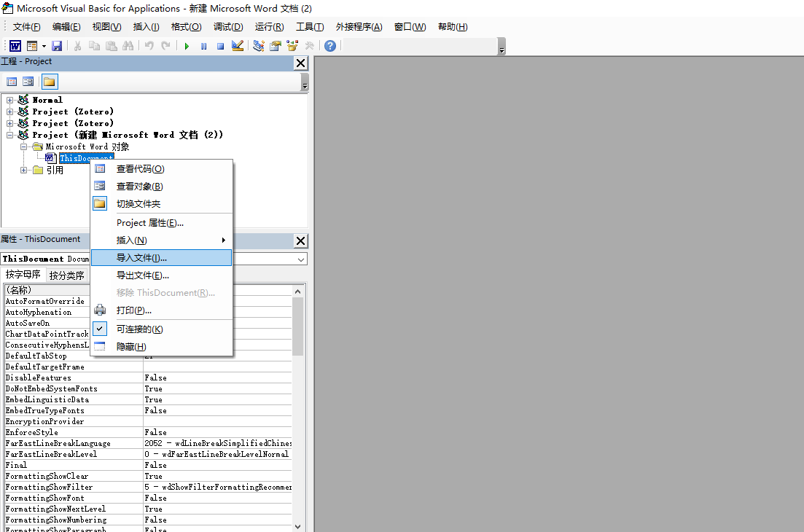Choose 导出文件(E)... in context menu

[162, 275]
